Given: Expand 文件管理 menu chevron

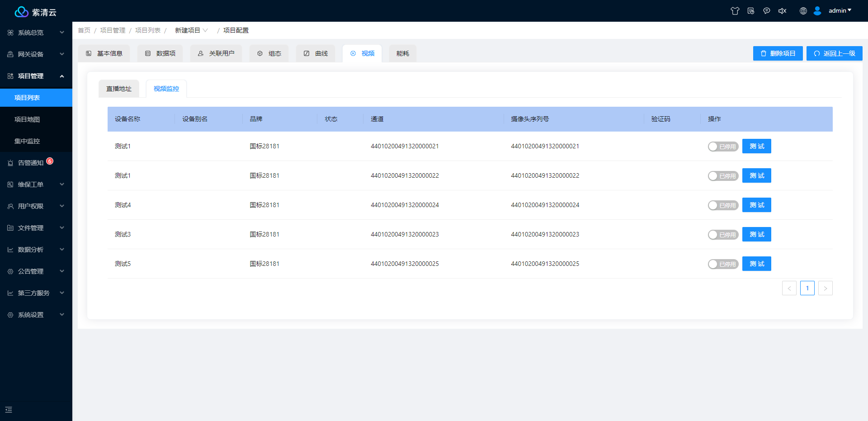Looking at the screenshot, I should click(x=62, y=228).
